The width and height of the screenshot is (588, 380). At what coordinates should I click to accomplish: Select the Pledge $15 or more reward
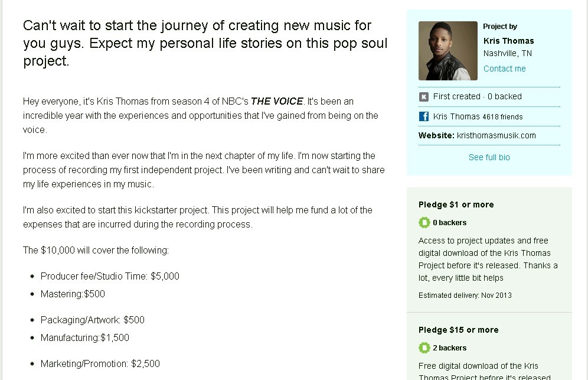coord(458,330)
